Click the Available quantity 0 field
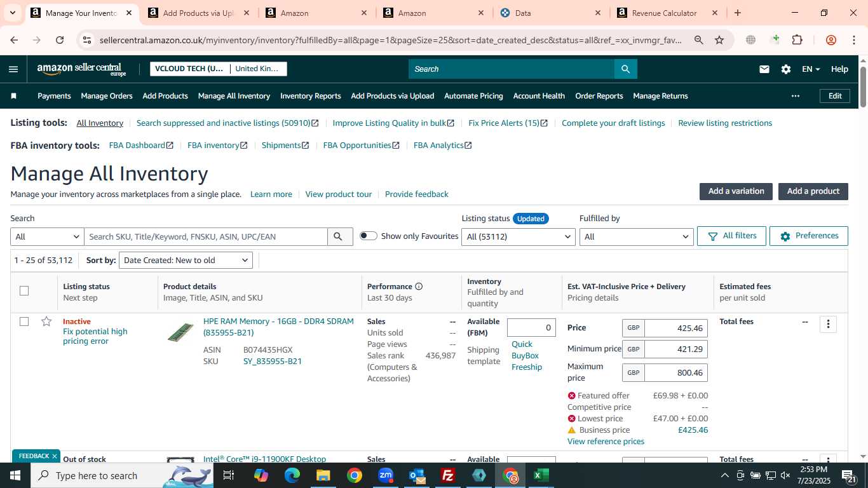 click(531, 328)
